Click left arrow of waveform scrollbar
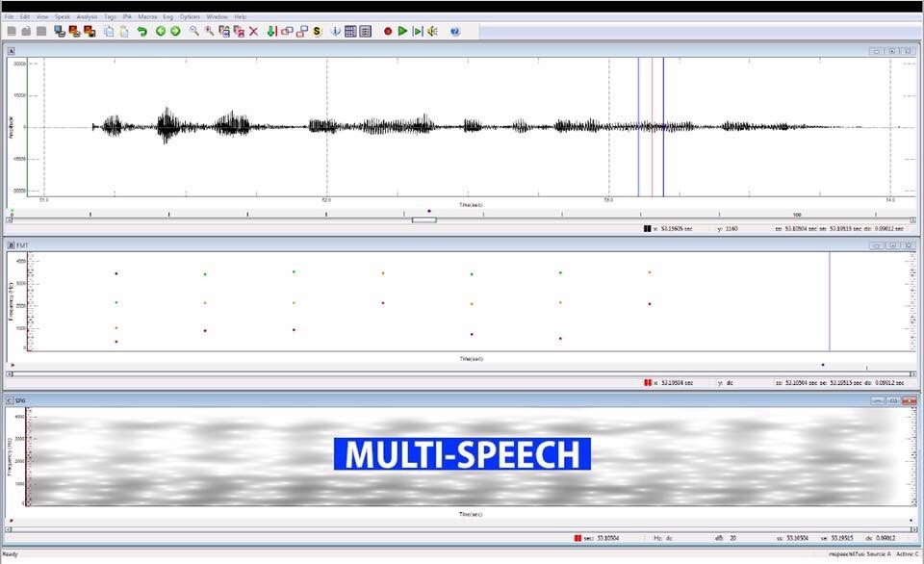 tap(10, 219)
